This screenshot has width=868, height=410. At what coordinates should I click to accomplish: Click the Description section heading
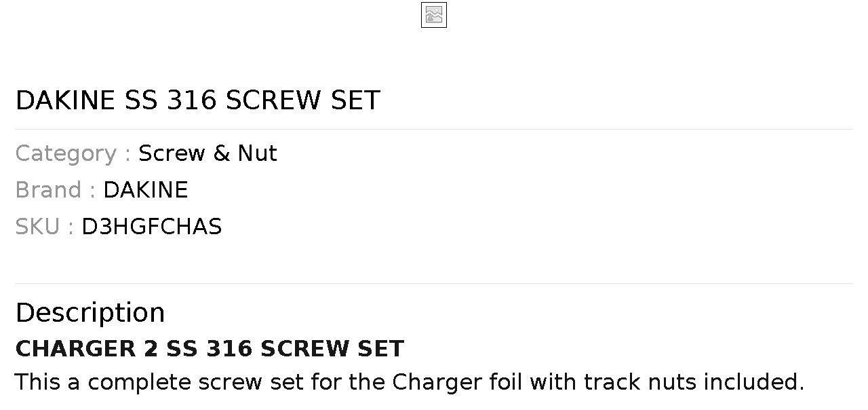coord(90,313)
